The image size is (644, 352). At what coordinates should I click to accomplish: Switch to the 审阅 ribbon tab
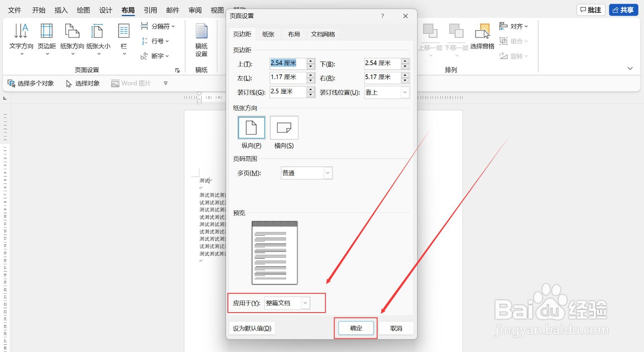(195, 10)
